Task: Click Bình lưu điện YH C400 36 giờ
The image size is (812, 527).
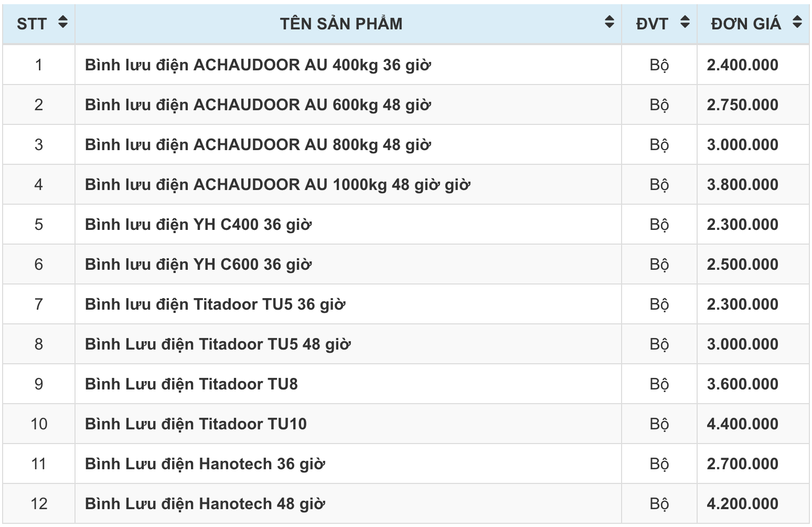Action: (x=198, y=225)
